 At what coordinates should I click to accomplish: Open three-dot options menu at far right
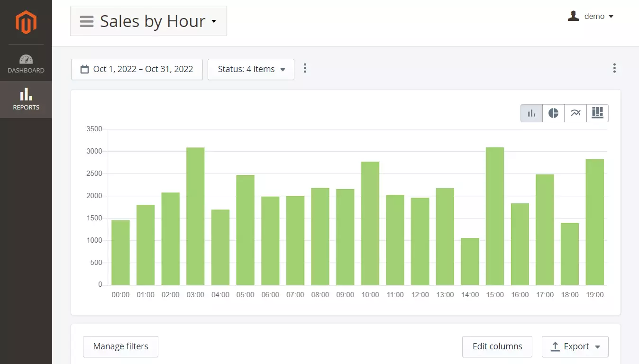click(x=614, y=68)
